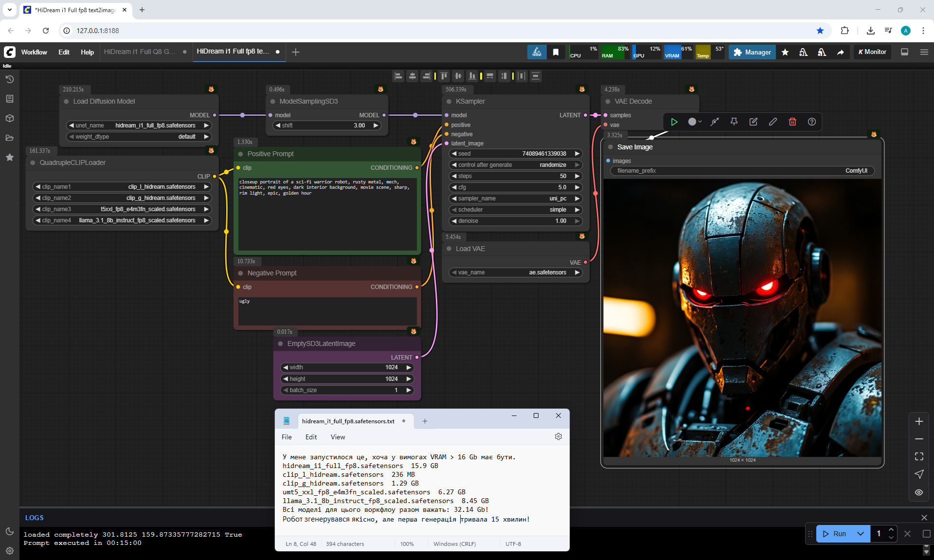Delete selected node with red trash icon
The width and height of the screenshot is (934, 560).
pyautogui.click(x=792, y=122)
